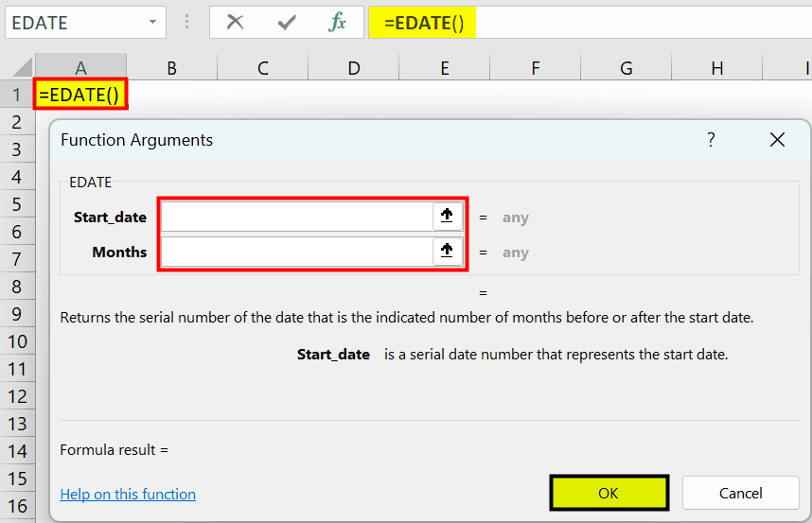The height and width of the screenshot is (523, 812).
Task: Select column E header
Action: click(x=445, y=67)
